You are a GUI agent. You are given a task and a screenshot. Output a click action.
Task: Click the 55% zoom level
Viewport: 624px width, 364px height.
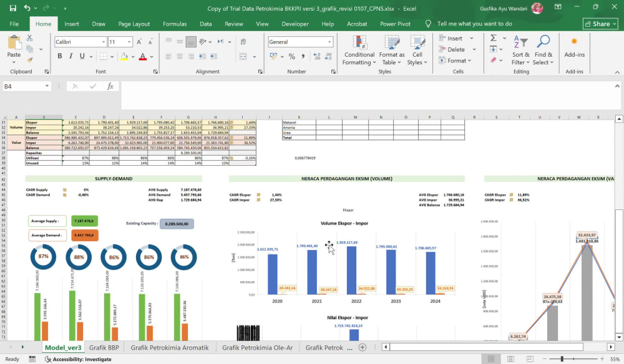pos(615,359)
